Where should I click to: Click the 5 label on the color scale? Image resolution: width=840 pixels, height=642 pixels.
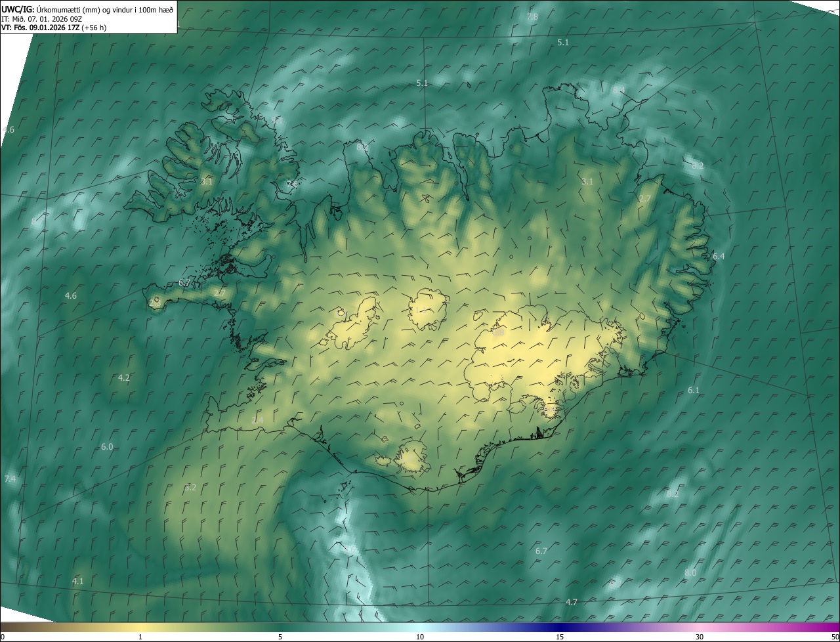coord(280,637)
